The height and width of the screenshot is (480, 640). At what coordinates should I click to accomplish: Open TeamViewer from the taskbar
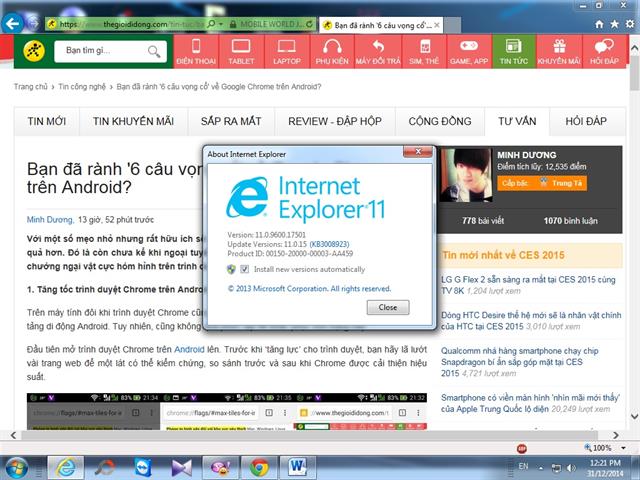click(x=143, y=468)
